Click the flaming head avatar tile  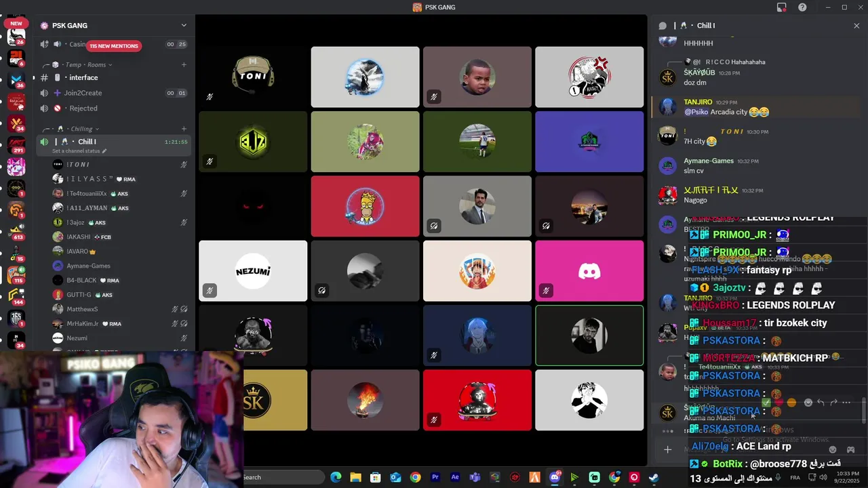coord(365,400)
